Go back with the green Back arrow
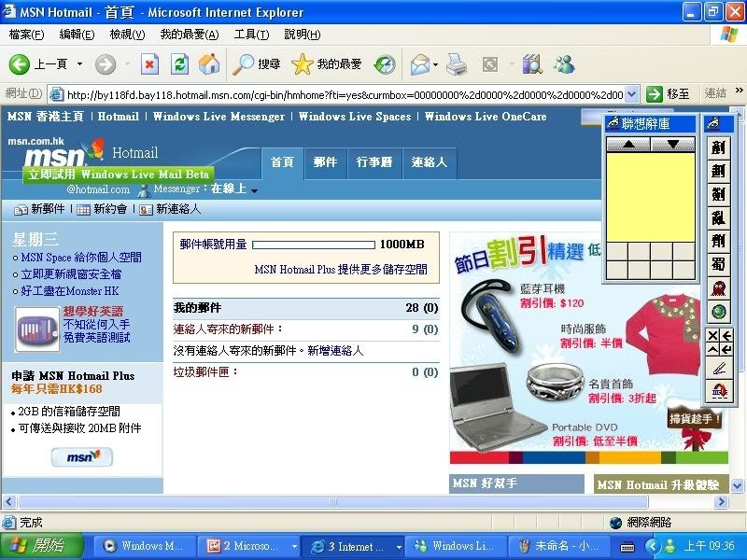Viewport: 747px width, 560px height. click(x=19, y=64)
